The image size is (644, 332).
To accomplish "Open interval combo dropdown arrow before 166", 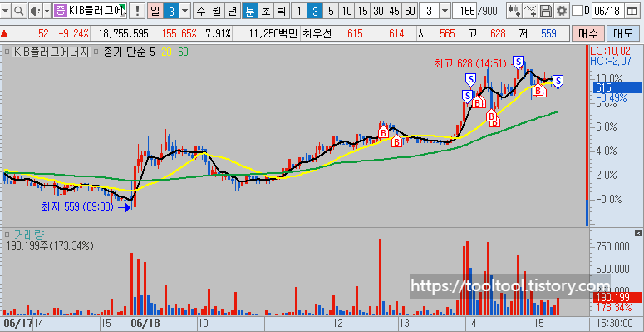I will [x=445, y=11].
